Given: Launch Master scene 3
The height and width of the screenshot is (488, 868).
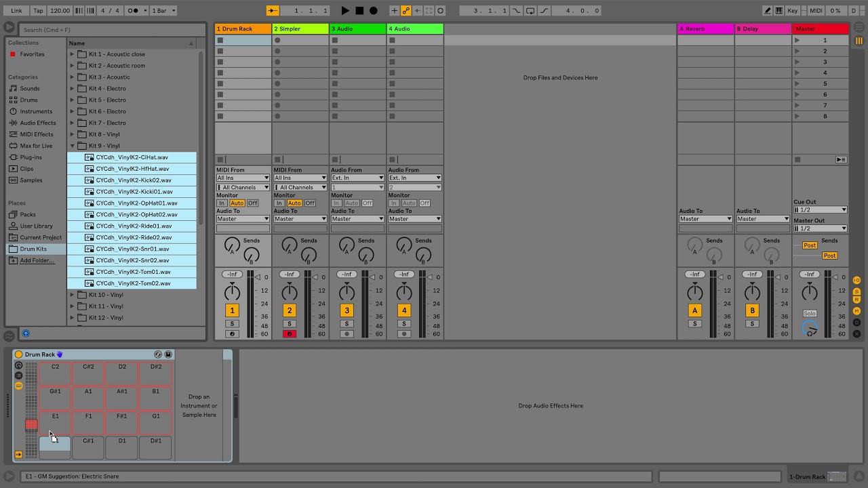Looking at the screenshot, I should point(797,62).
